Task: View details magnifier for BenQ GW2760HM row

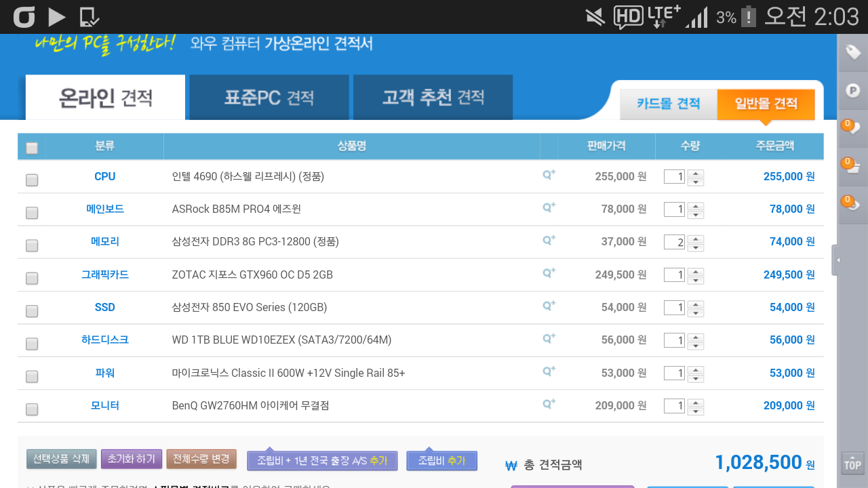Action: pos(549,404)
